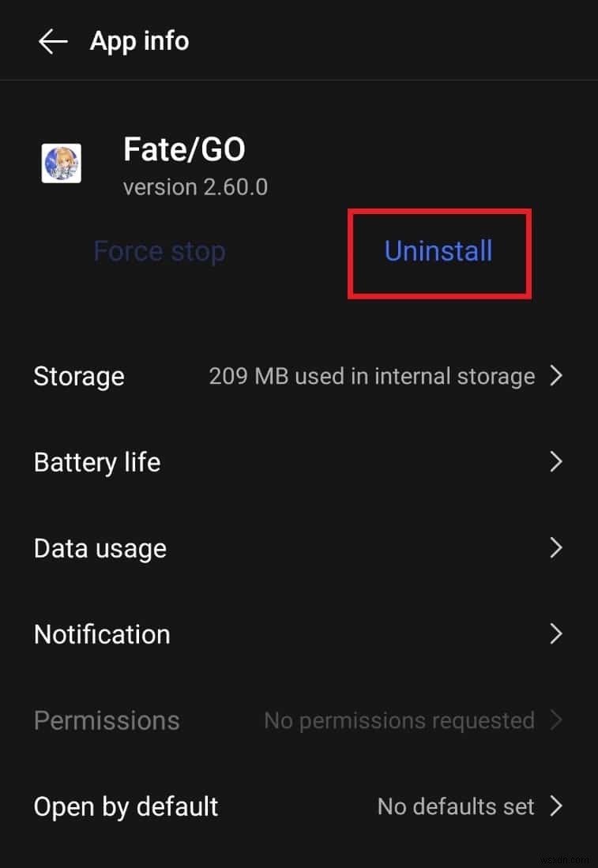Tap the 'No permissions requested' label

[400, 720]
